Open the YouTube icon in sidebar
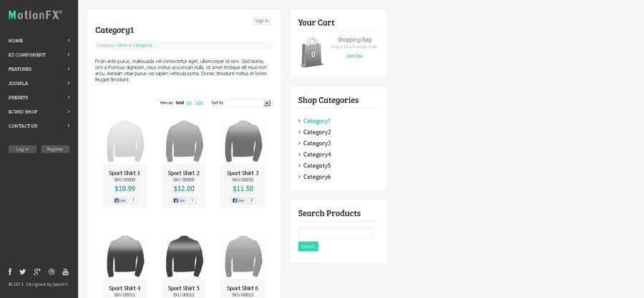Screen dimensions: 644x298 [x=65, y=272]
